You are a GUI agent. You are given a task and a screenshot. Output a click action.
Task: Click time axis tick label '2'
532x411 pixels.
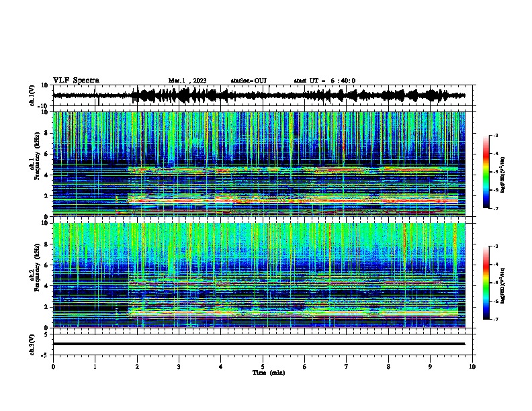click(137, 367)
